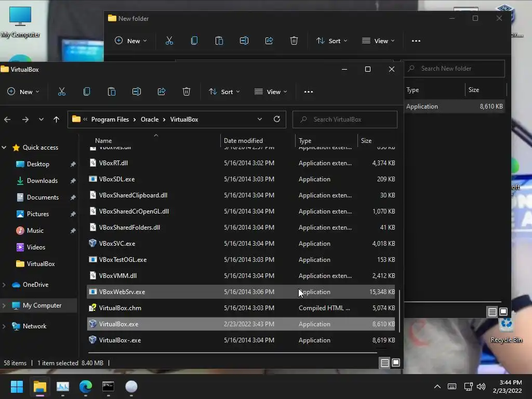Click the Copy icon in New folder window

tap(194, 41)
